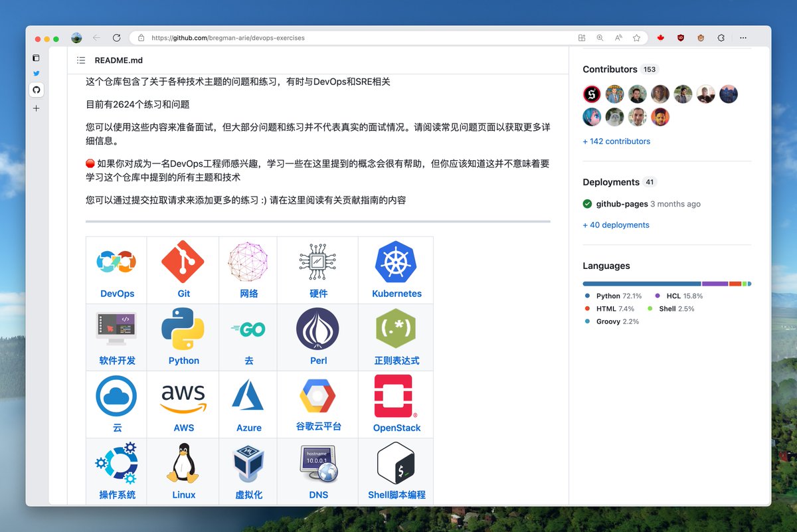Open the Extensions puzzle piece menu
Image resolution: width=797 pixels, height=532 pixels.
(721, 38)
